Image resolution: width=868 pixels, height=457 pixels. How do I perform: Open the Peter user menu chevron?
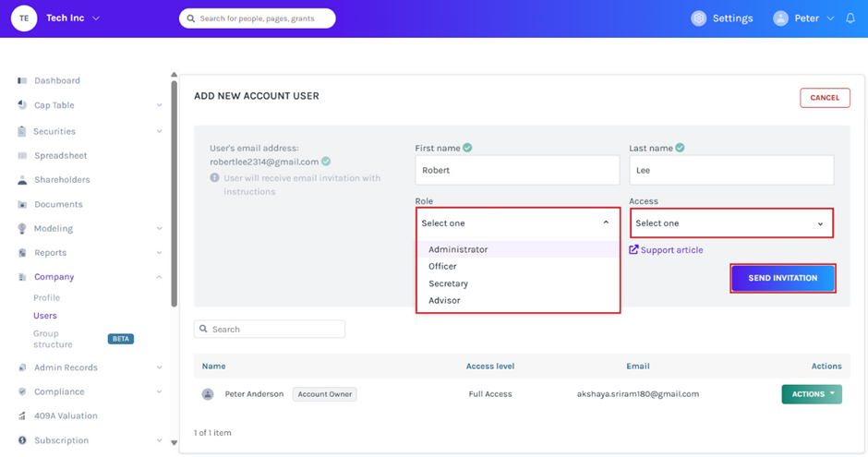coord(830,18)
